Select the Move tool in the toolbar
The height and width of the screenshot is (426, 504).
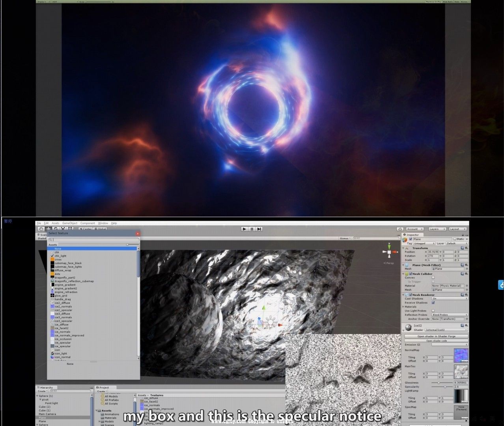click(48, 229)
